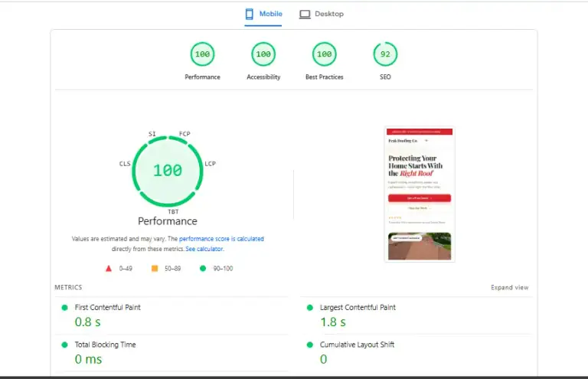This screenshot has height=379, width=588.
Task: Switch to the Desktop tab
Action: click(322, 15)
